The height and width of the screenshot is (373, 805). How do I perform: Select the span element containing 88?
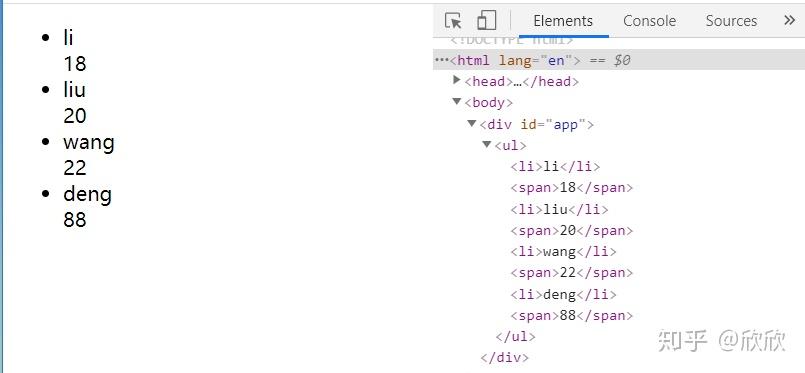(x=571, y=316)
